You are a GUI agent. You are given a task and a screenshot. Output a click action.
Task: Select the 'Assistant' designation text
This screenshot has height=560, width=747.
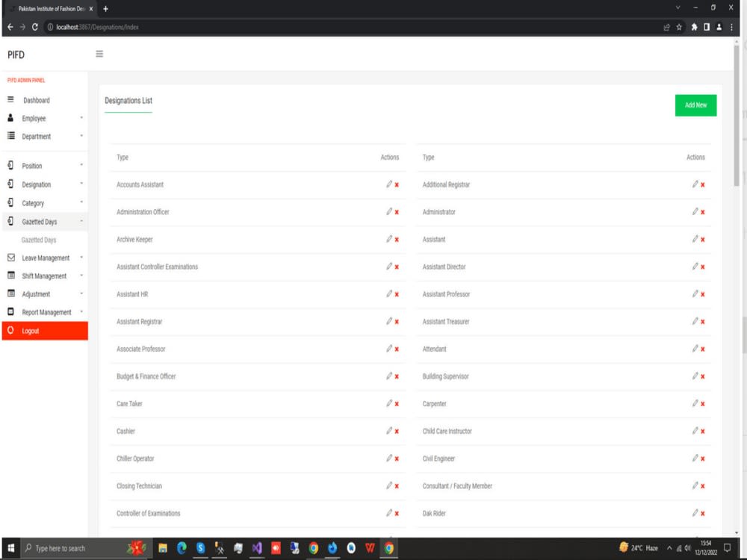point(434,240)
